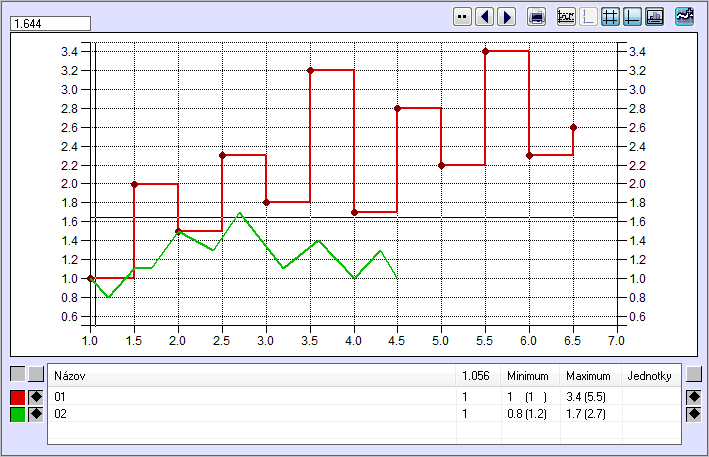Viewport: 709px width, 457px height.
Task: Click the two-dots button in toolbar
Action: tap(462, 16)
